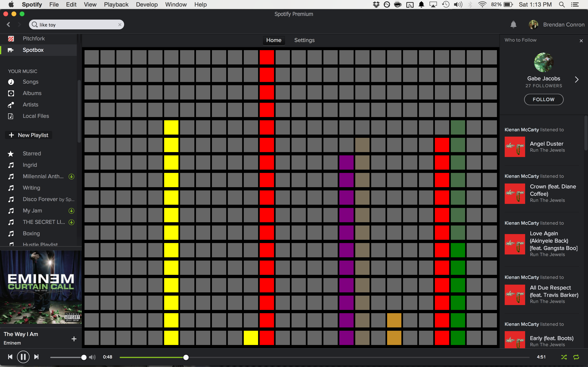Mute the volume speaker icon
The image size is (588, 367).
[92, 357]
